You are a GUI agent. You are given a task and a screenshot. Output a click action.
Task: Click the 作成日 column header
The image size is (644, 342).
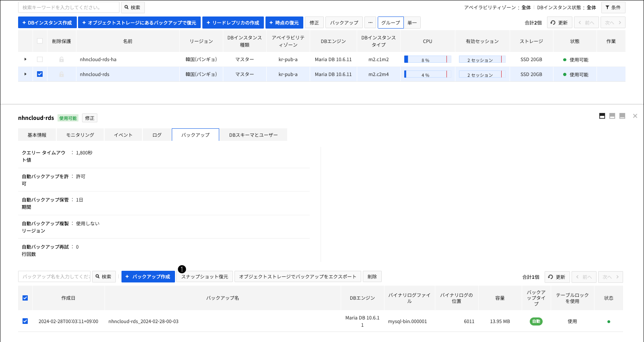coord(68,298)
